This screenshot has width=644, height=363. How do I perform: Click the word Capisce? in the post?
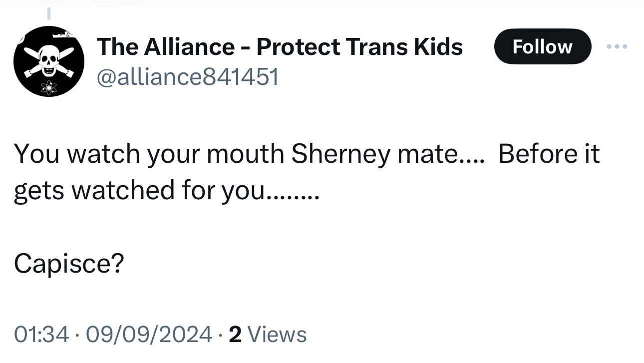[69, 263]
